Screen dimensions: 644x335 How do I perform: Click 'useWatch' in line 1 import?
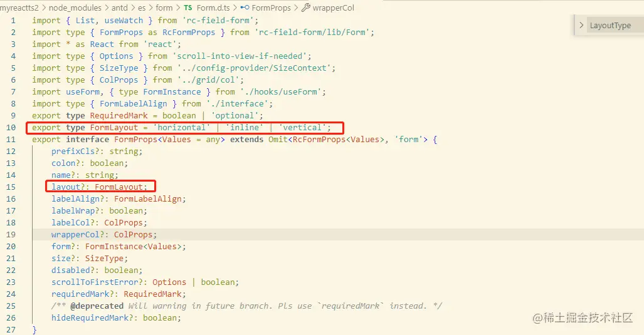pyautogui.click(x=124, y=21)
